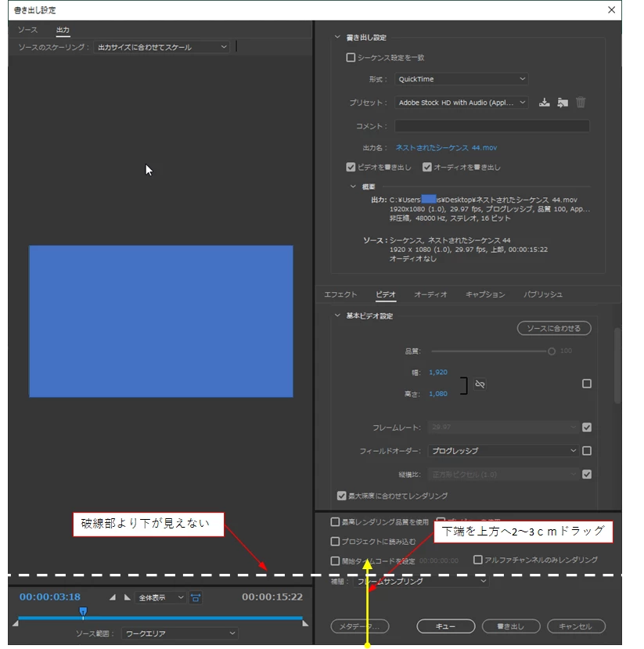Collapse the 概要 section
The image size is (644, 649).
(353, 186)
